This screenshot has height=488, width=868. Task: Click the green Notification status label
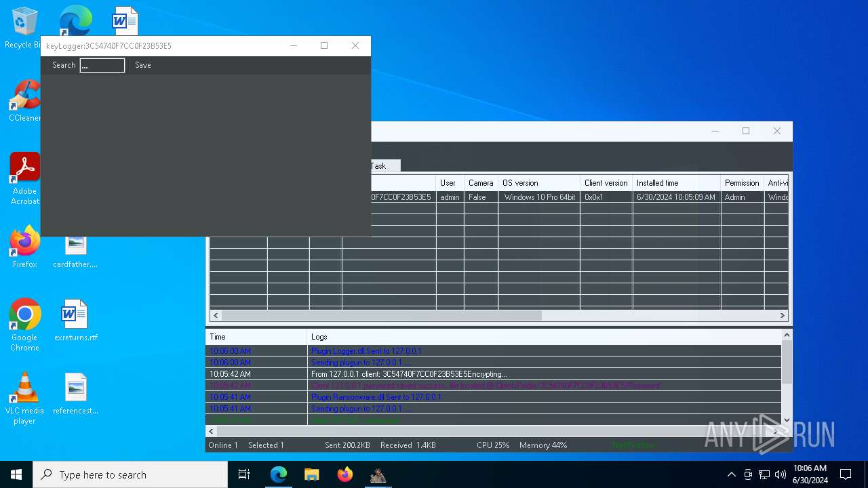[x=634, y=445]
